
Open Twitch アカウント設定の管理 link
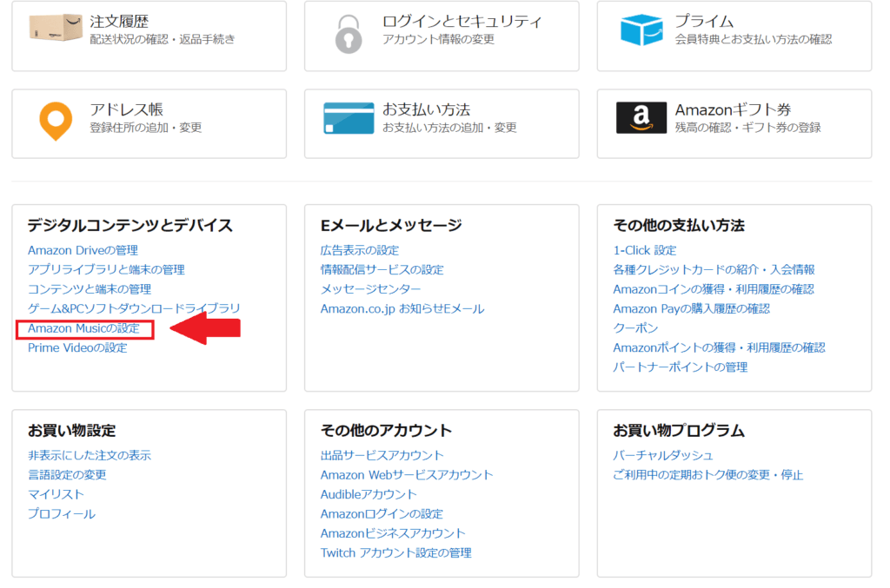(396, 552)
